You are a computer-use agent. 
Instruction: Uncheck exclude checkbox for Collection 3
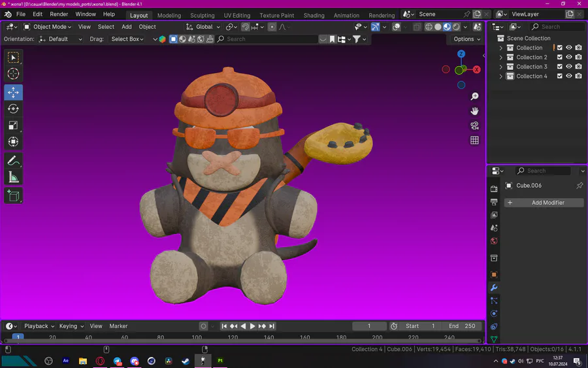click(559, 67)
